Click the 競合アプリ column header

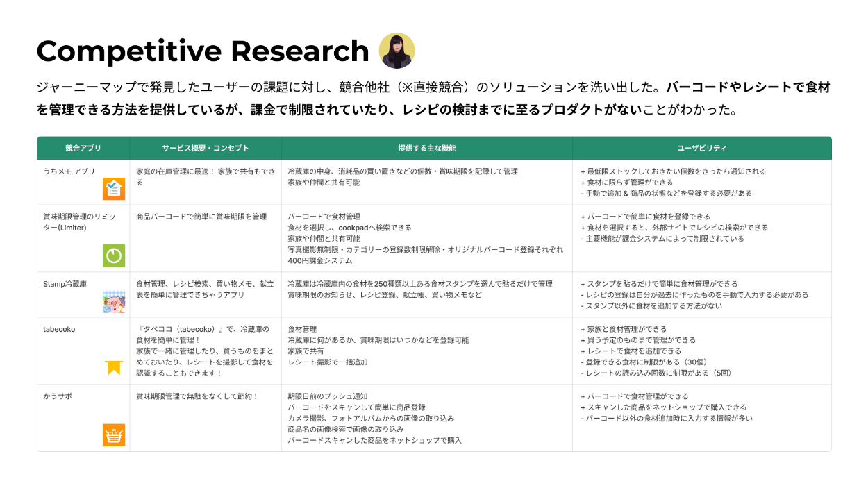click(83, 149)
